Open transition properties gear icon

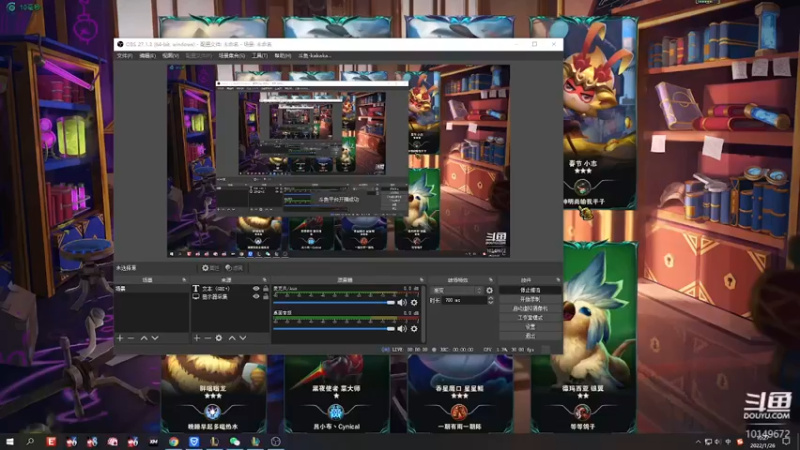click(489, 290)
